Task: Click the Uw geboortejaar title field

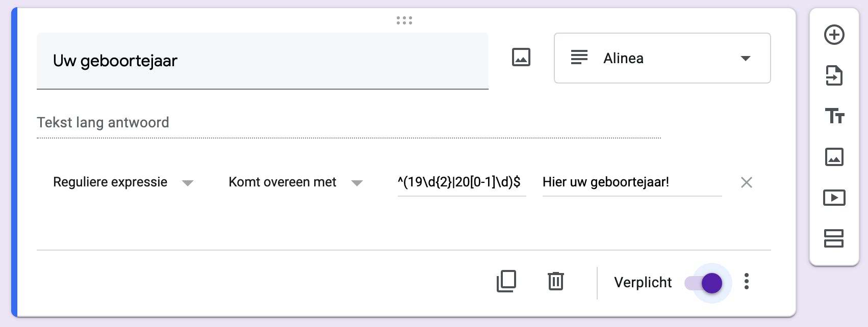Action: pyautogui.click(x=262, y=61)
